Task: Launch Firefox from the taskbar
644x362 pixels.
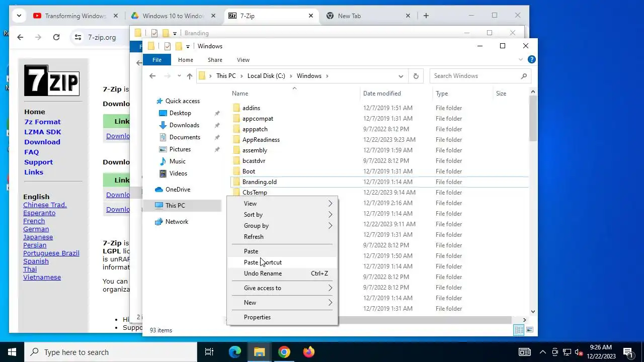Action: [x=309, y=352]
